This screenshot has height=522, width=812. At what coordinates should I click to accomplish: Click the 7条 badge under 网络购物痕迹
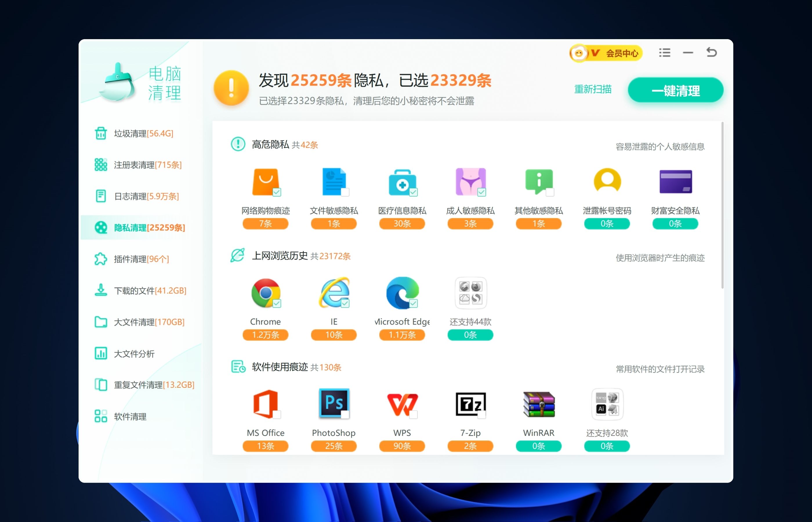click(266, 224)
